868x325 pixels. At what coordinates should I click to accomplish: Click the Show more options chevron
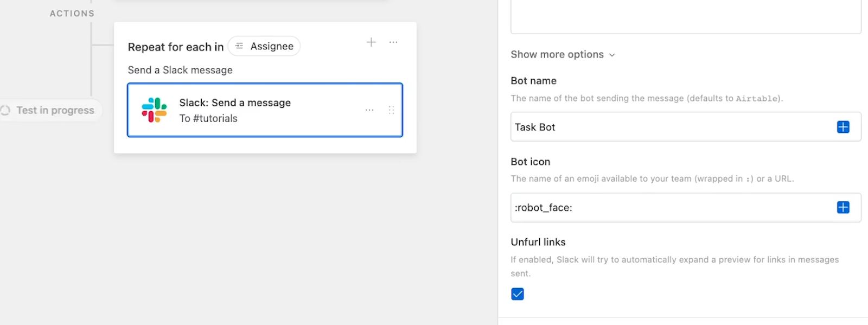(612, 55)
